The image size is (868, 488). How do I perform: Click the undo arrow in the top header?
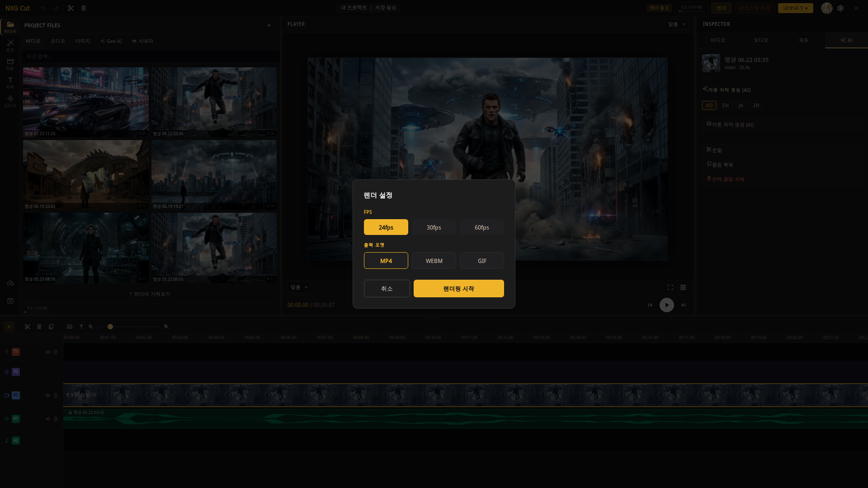[x=43, y=8]
